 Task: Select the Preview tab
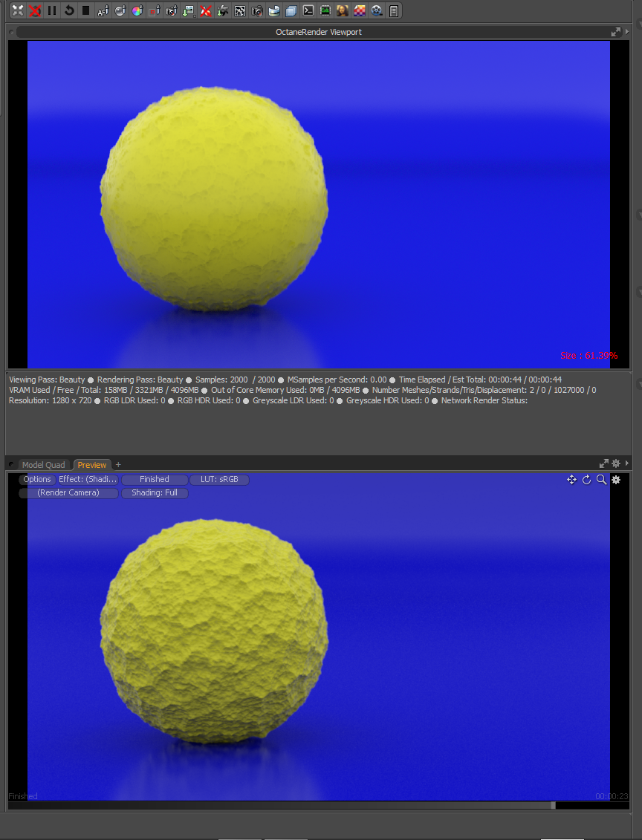point(92,464)
